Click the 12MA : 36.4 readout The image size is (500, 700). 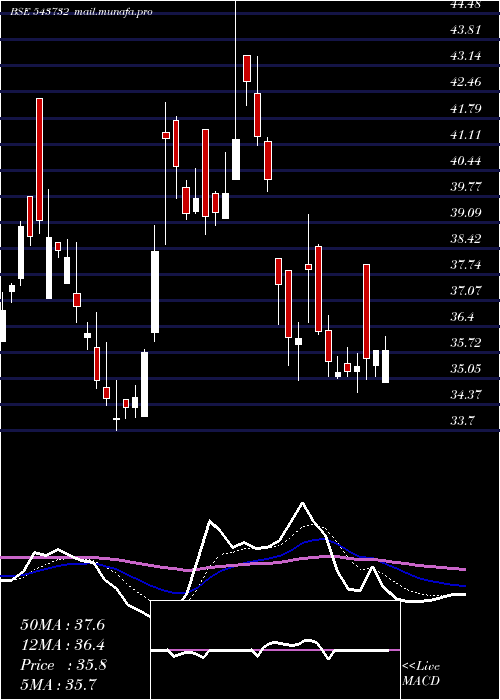[x=63, y=645]
